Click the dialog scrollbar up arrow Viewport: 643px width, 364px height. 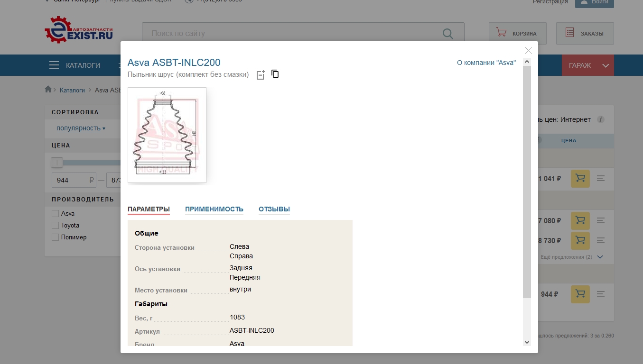[527, 62]
